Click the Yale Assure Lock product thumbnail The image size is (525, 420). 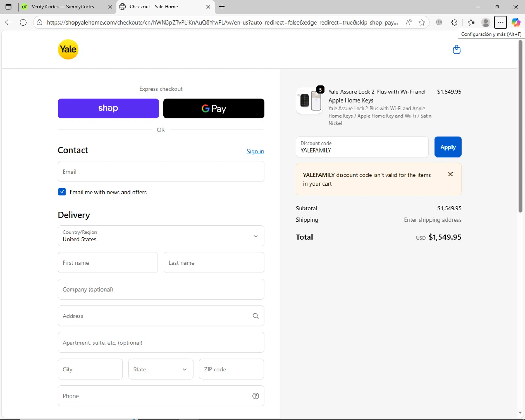(x=310, y=101)
